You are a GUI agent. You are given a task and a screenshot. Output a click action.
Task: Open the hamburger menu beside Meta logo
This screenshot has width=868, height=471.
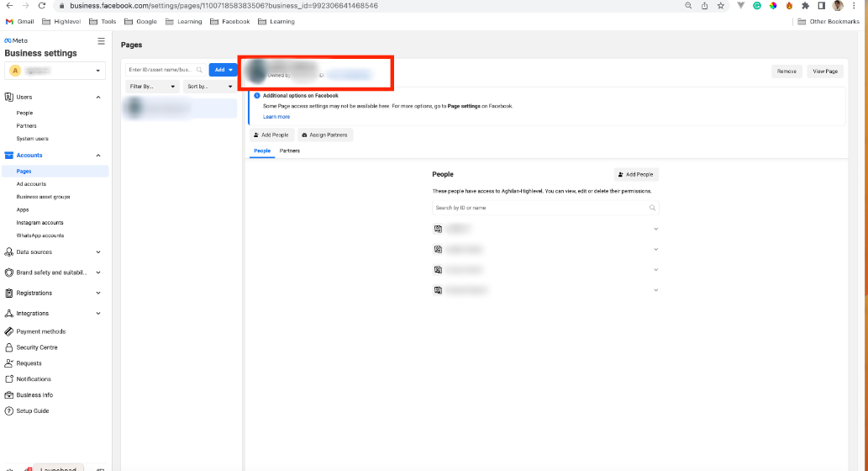click(101, 41)
